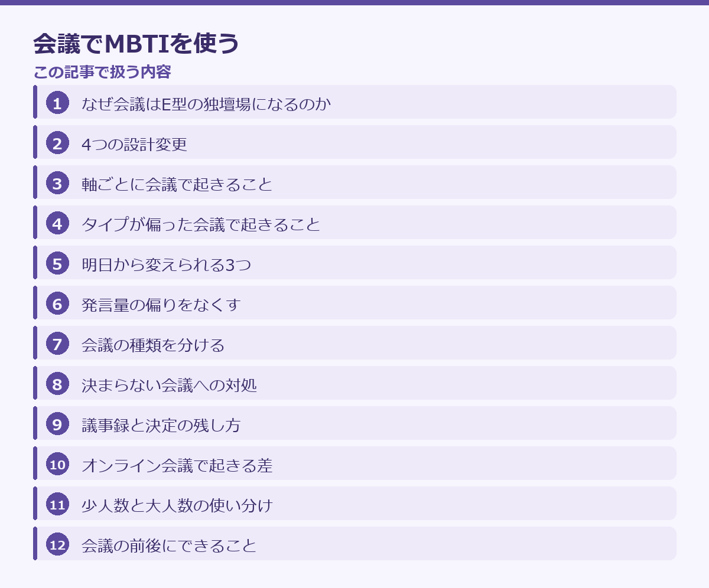Image resolution: width=709 pixels, height=588 pixels.
Task: Click the number 1 circle badge
Action: [x=57, y=103]
